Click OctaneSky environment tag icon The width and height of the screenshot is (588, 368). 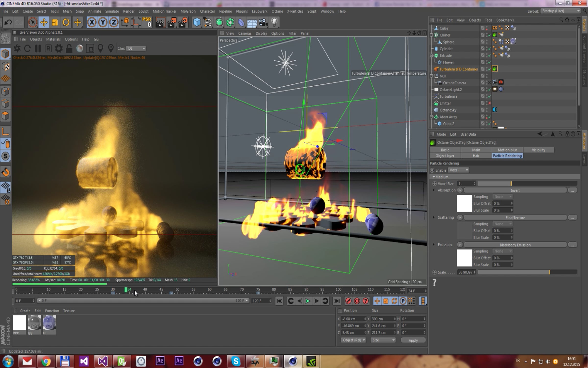(495, 110)
